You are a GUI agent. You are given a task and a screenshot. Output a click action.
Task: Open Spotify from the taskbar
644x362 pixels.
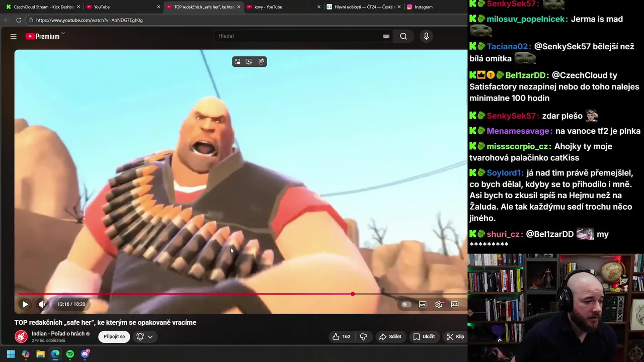point(70,354)
